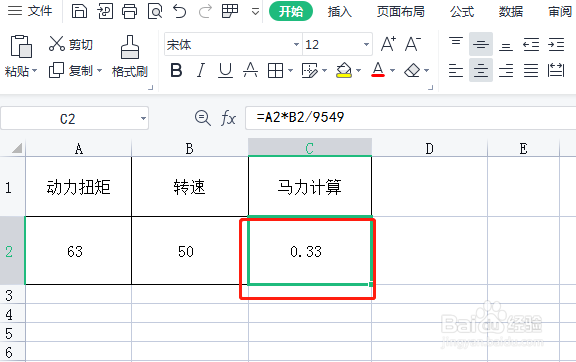This screenshot has height=362, width=576.
Task: Click the cell borders icon
Action: pyautogui.click(x=275, y=70)
